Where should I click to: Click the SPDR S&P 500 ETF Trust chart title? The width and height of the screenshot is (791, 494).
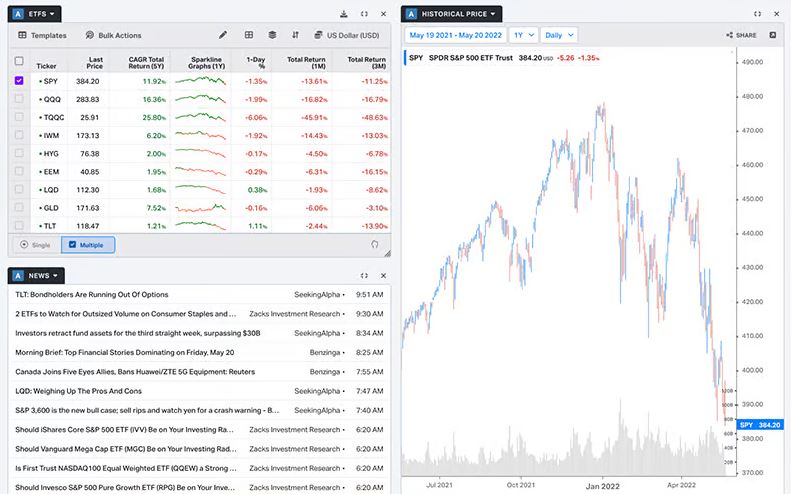point(471,58)
